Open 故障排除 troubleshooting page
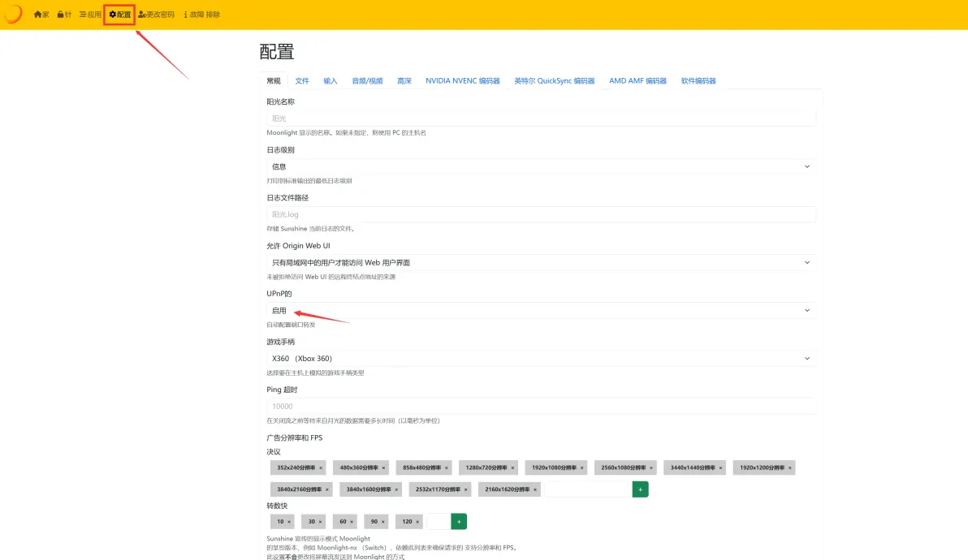 [x=202, y=15]
